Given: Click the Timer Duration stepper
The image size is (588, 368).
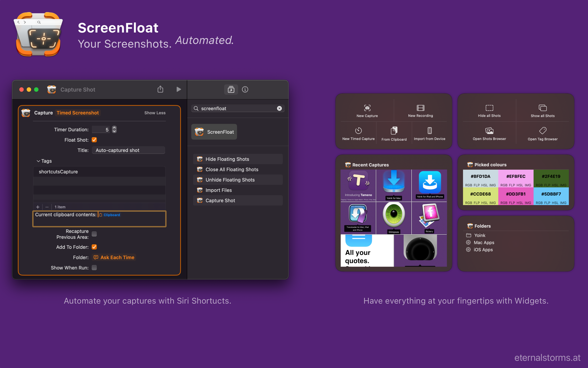Looking at the screenshot, I should 114,129.
